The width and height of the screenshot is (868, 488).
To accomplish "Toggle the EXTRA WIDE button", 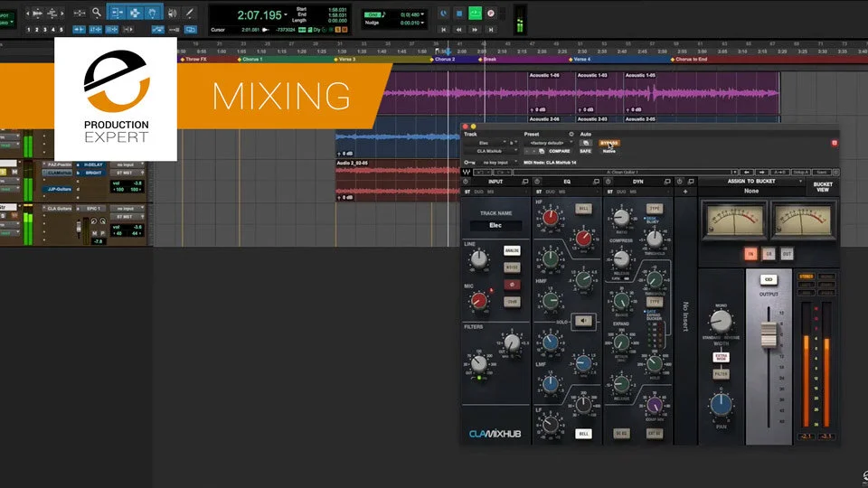I will coord(721,357).
